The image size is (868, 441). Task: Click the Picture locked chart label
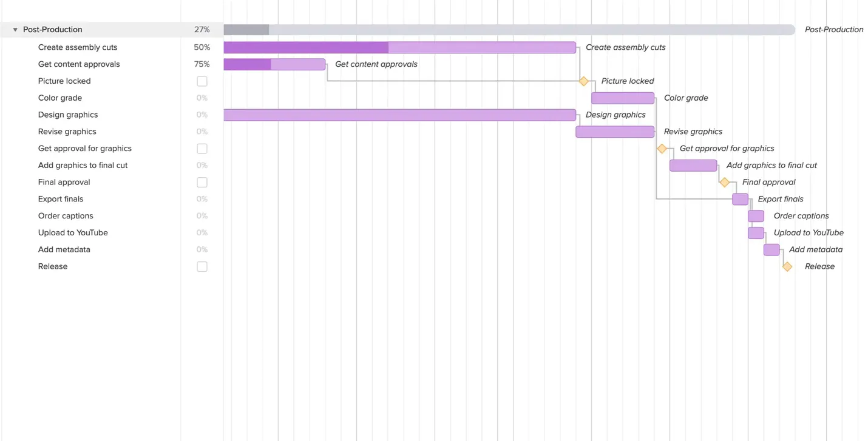628,81
